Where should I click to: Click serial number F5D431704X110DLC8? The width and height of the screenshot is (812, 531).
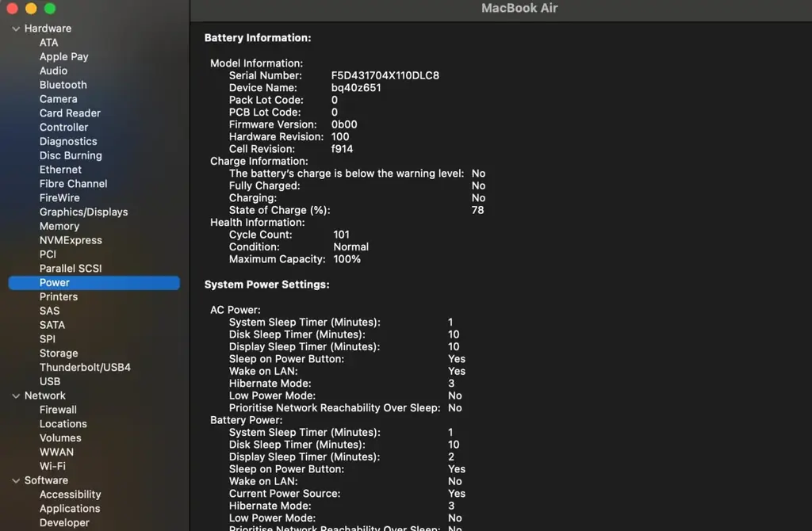[x=385, y=75]
